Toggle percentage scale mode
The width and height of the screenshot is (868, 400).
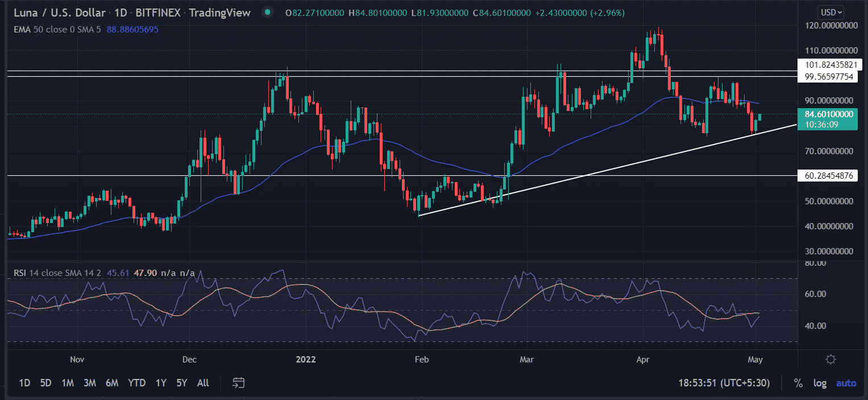(x=798, y=383)
